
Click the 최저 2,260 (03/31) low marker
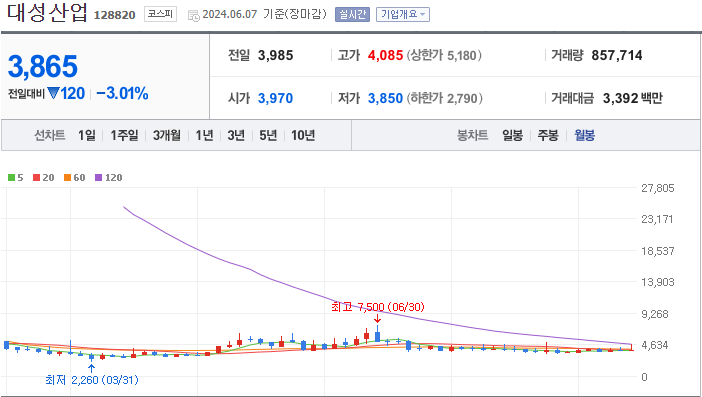92,380
